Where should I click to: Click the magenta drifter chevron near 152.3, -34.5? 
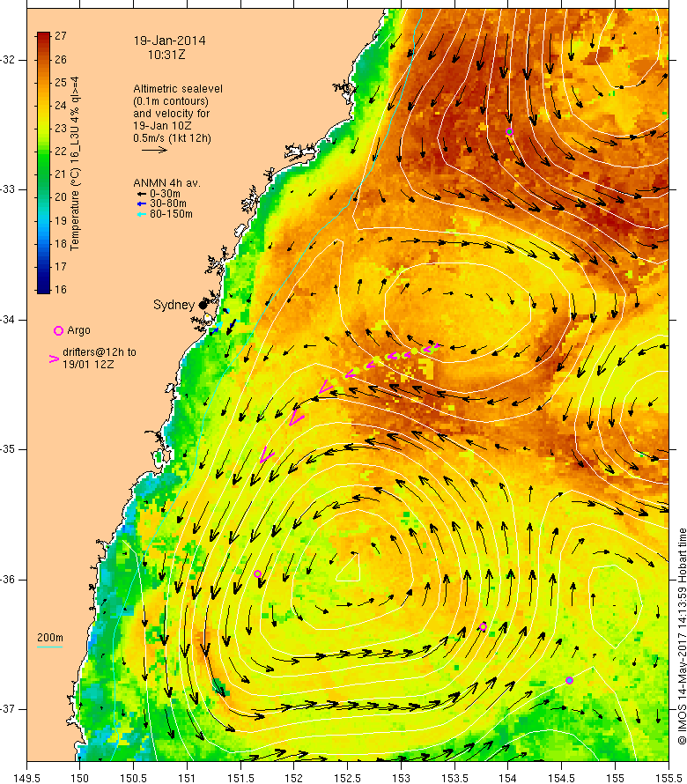(326, 387)
